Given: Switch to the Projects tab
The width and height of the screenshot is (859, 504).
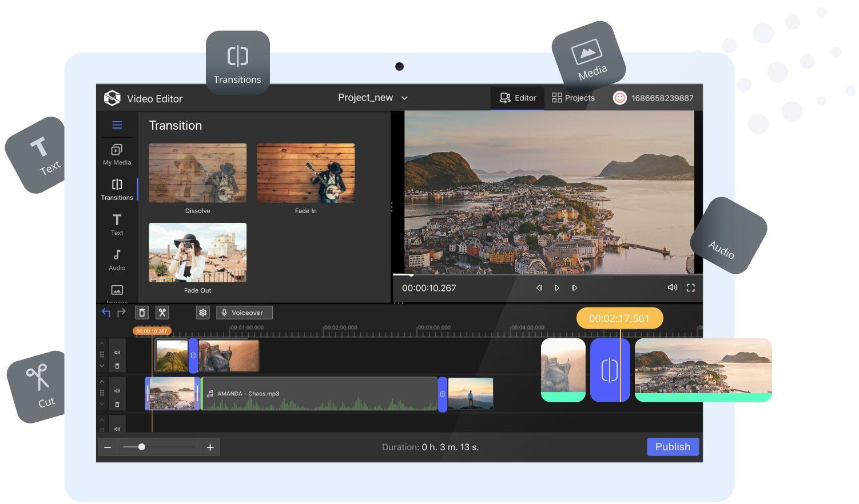Looking at the screenshot, I should pyautogui.click(x=573, y=98).
